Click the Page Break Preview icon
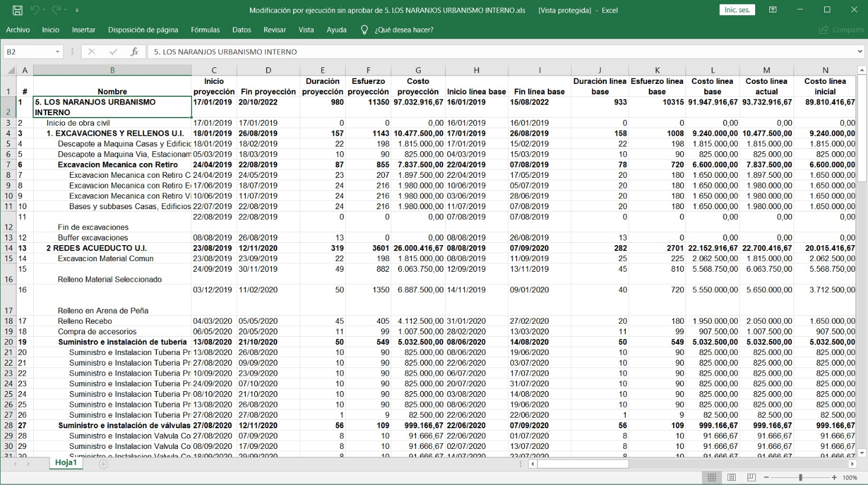Image resolution: width=868 pixels, height=485 pixels. coord(751,477)
